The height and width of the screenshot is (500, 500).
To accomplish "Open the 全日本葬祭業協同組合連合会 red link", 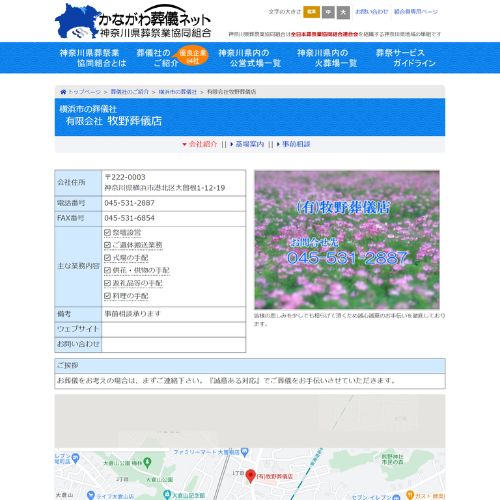I will 324,34.
